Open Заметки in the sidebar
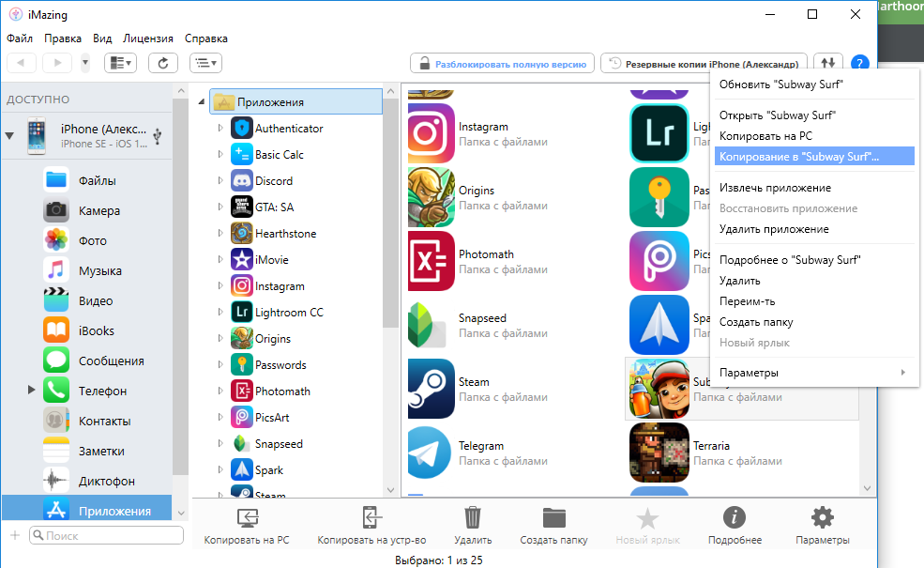Screen dimensions: 924x568 pos(86,452)
